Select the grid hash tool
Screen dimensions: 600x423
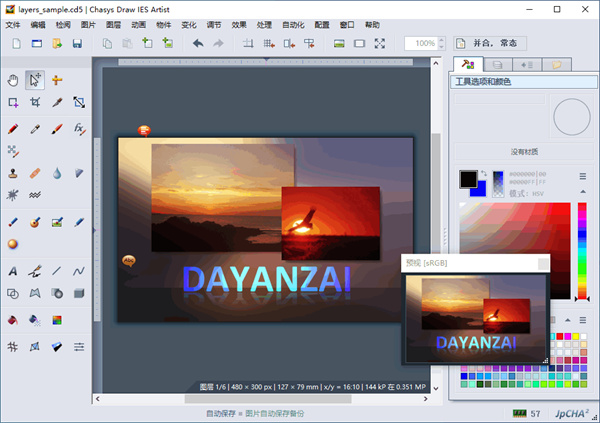tap(13, 347)
